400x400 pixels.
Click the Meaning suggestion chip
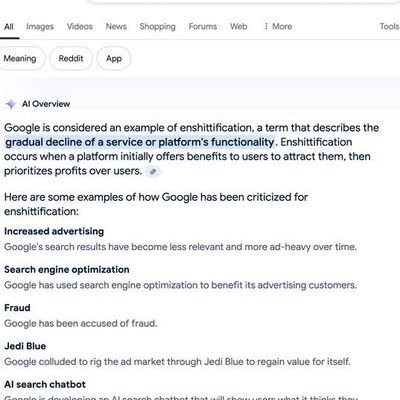tap(20, 58)
